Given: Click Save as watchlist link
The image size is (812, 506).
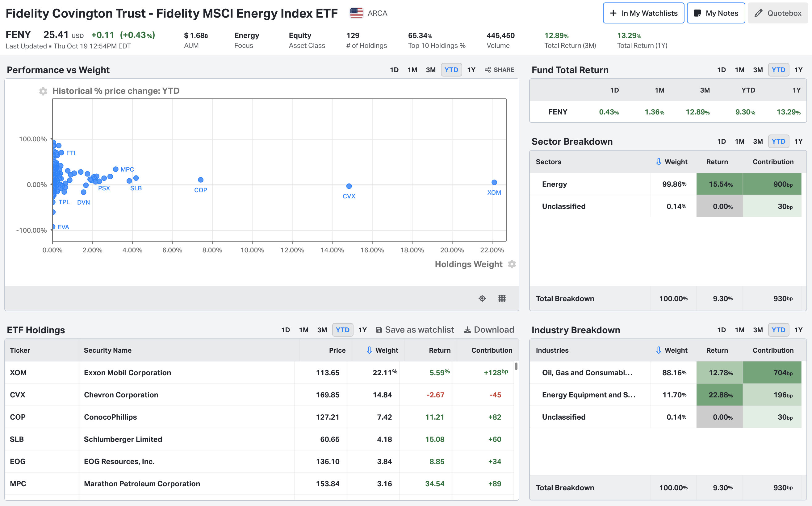Looking at the screenshot, I should coord(415,330).
